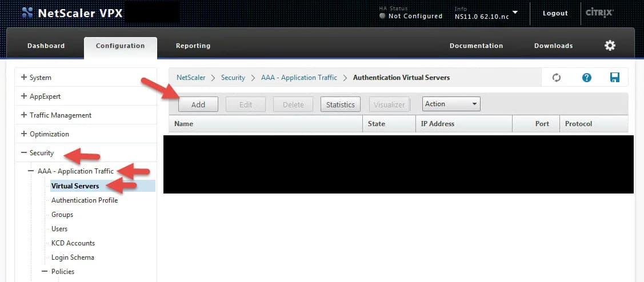Collapse the AAA - Application Traffic node
Screen dimensions: 644x282
(x=31, y=172)
